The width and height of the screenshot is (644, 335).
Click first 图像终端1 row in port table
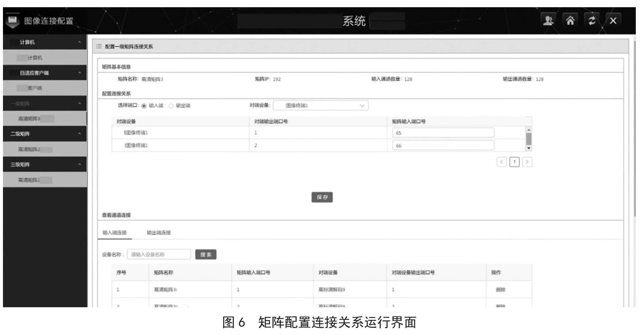pyautogui.click(x=322, y=133)
